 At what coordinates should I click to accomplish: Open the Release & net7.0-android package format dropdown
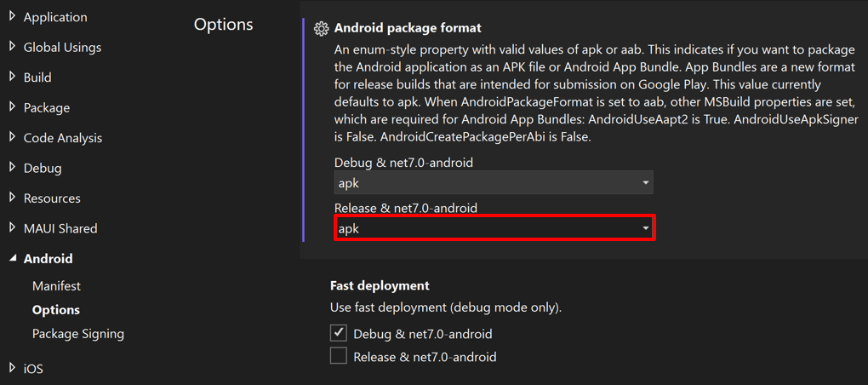[x=494, y=228]
